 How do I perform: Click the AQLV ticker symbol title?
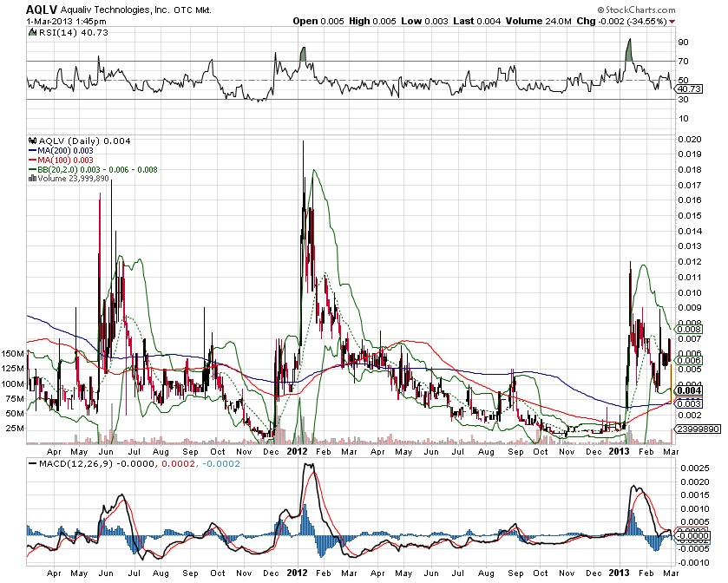point(42,10)
